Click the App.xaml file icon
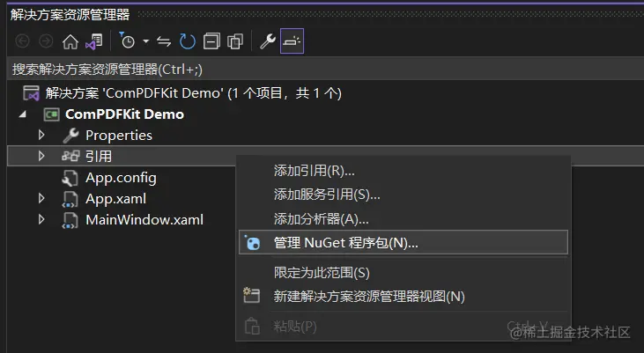The image size is (644, 353). click(70, 199)
